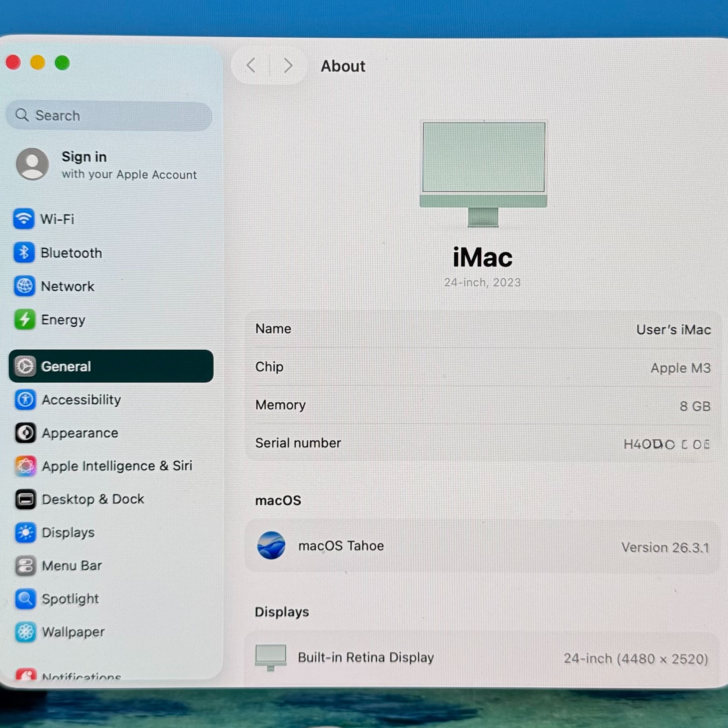Open the Accessibility icon

coord(25,400)
